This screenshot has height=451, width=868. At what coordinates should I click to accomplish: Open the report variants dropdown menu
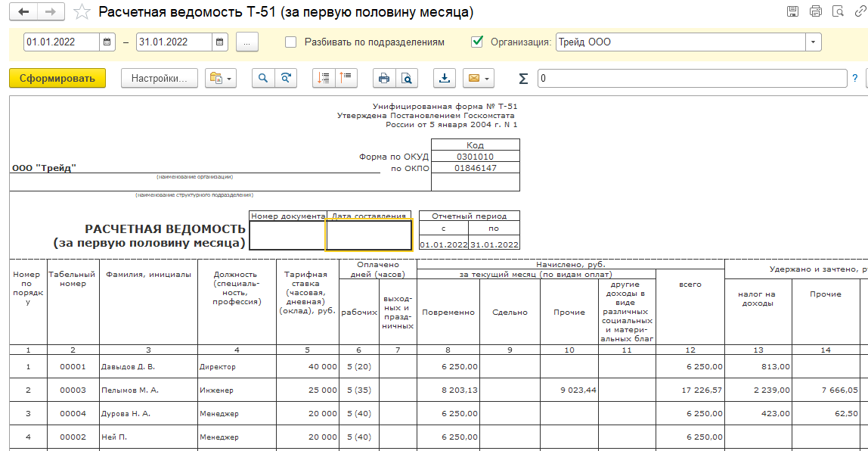[221, 78]
